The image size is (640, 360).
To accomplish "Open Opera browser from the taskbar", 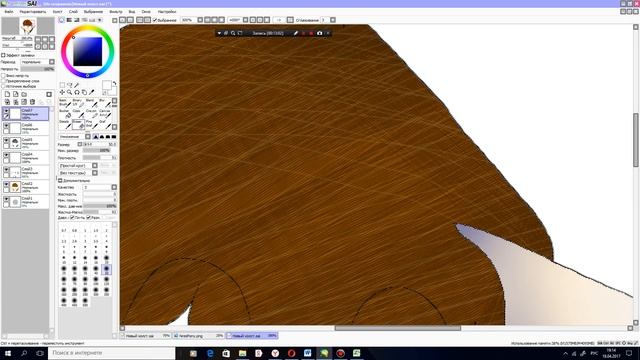I will click(x=291, y=353).
